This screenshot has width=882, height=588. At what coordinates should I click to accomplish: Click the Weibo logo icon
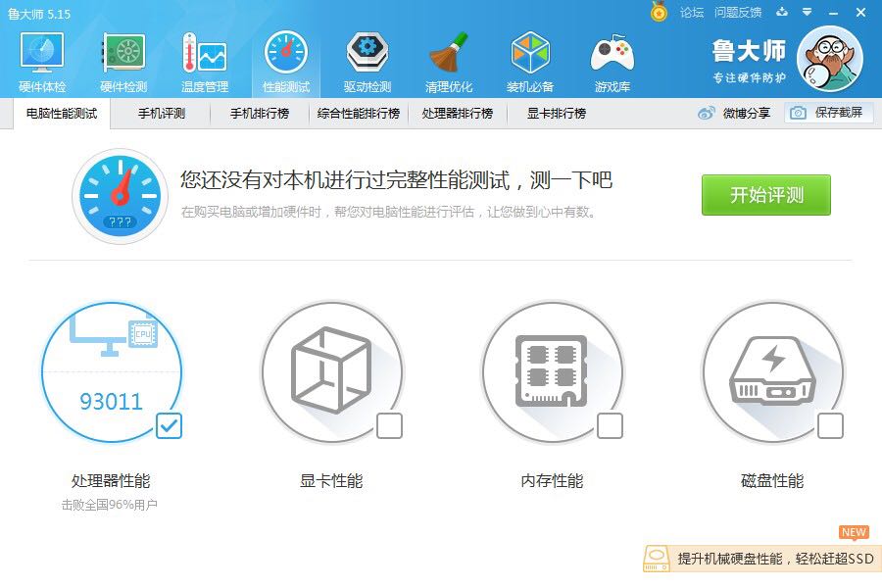pyautogui.click(x=706, y=113)
